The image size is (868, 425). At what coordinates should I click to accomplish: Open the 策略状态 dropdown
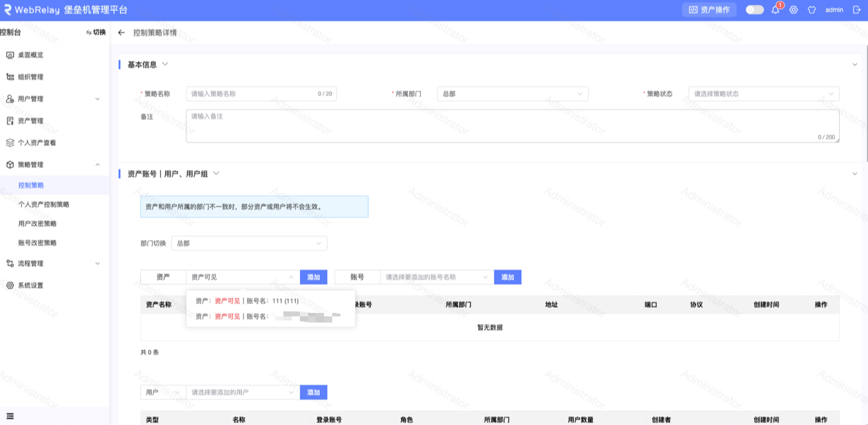click(x=764, y=94)
